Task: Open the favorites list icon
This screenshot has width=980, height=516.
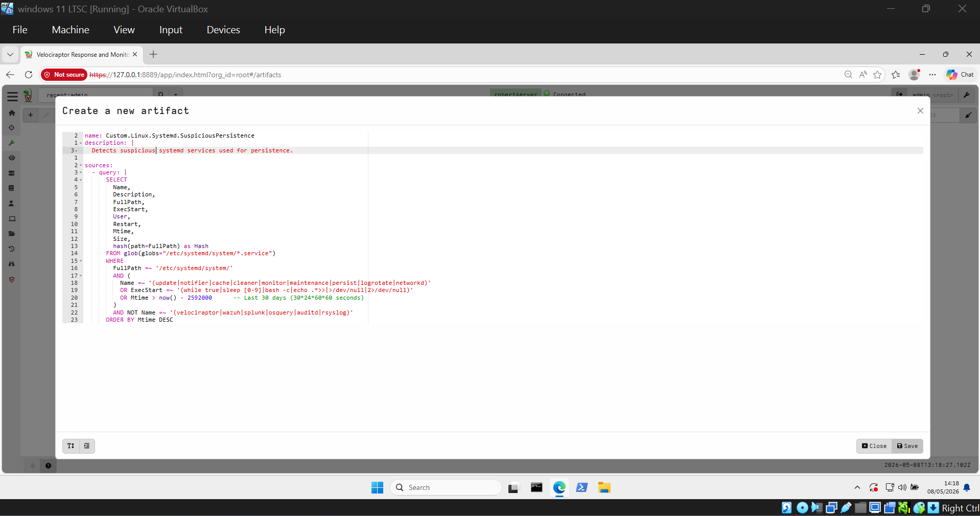Action: [x=896, y=75]
